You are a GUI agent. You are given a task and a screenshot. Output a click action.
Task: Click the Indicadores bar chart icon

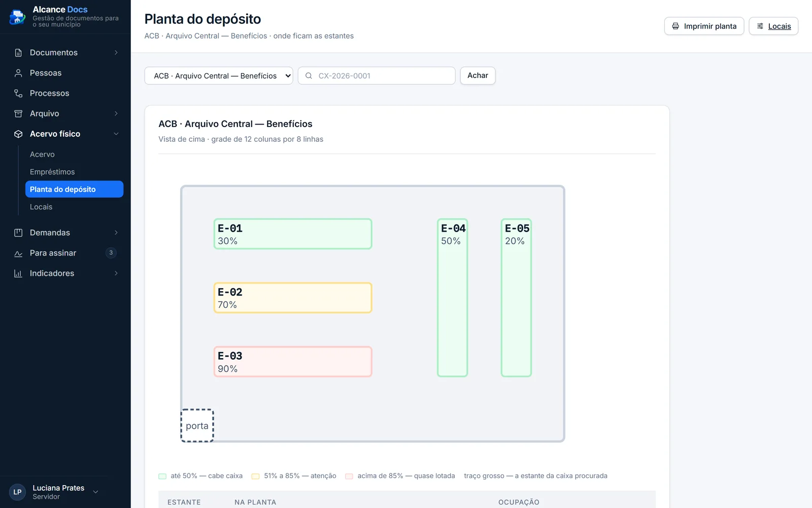click(18, 273)
